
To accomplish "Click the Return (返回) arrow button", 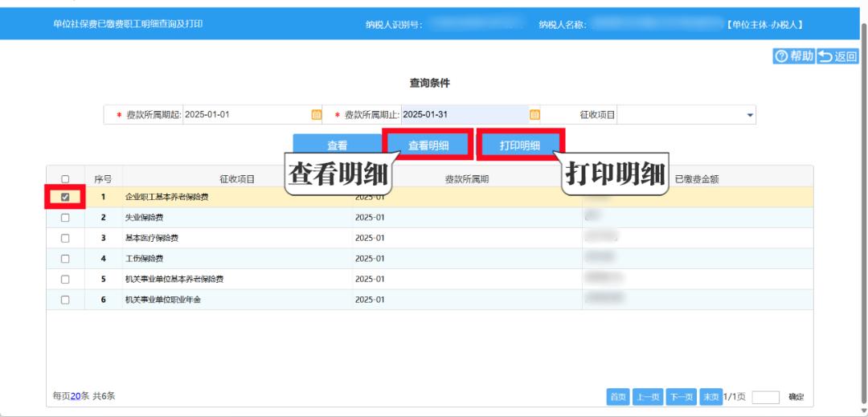I will pos(837,56).
